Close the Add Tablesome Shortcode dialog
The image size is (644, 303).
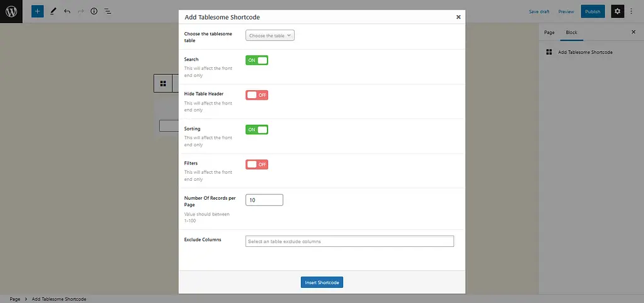coord(458,17)
